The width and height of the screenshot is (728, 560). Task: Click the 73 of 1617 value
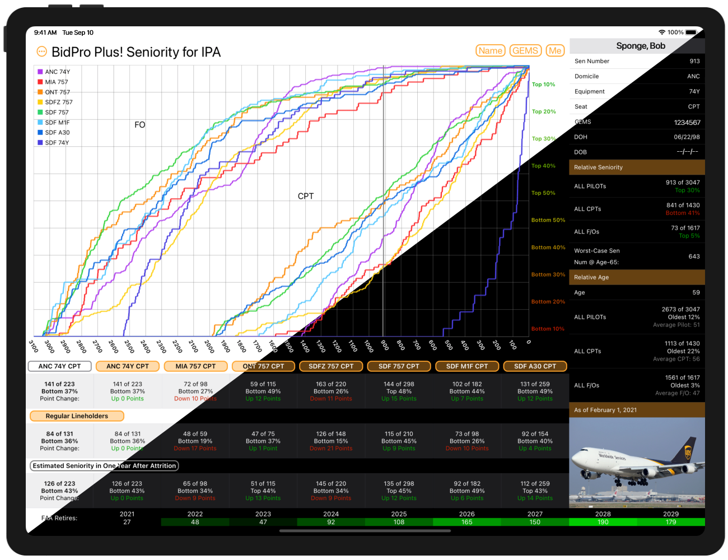(685, 228)
